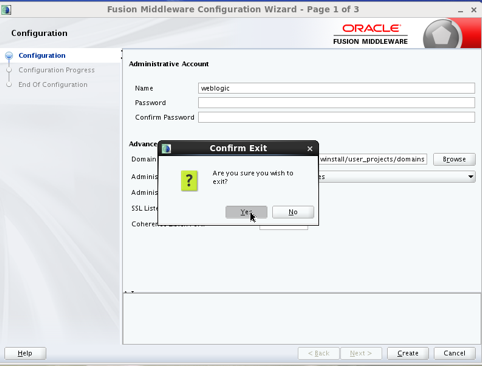The width and height of the screenshot is (482, 366).
Task: Click the pentagon emblem in the header
Action: click(442, 35)
